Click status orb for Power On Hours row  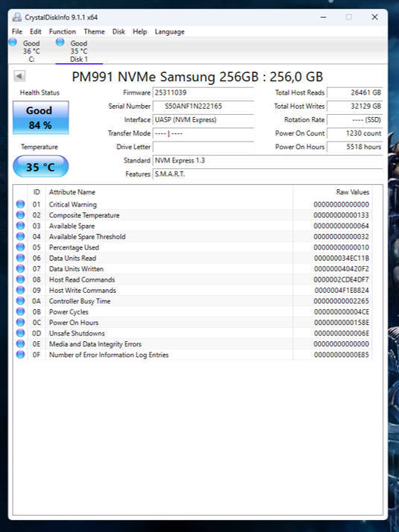20,322
